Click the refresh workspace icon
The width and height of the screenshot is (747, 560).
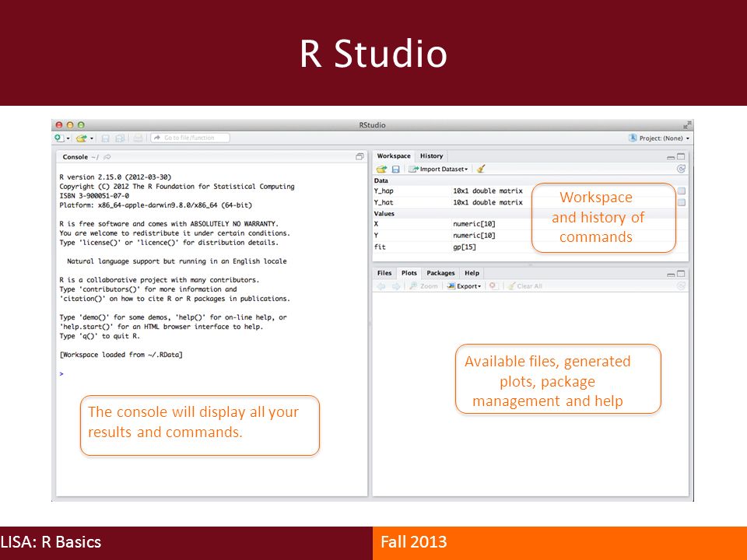682,169
